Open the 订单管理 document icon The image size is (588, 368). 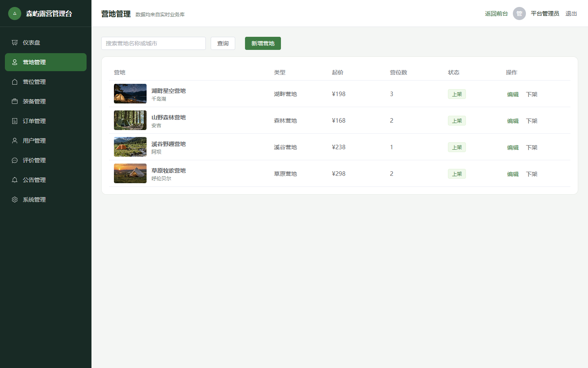tap(15, 121)
